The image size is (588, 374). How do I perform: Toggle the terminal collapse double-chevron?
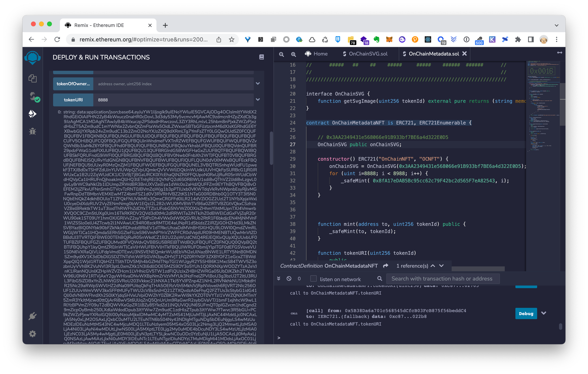[x=279, y=278]
